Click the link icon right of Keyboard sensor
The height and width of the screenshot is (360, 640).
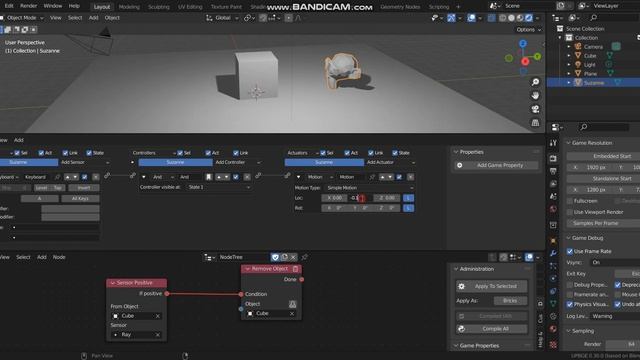107,176
